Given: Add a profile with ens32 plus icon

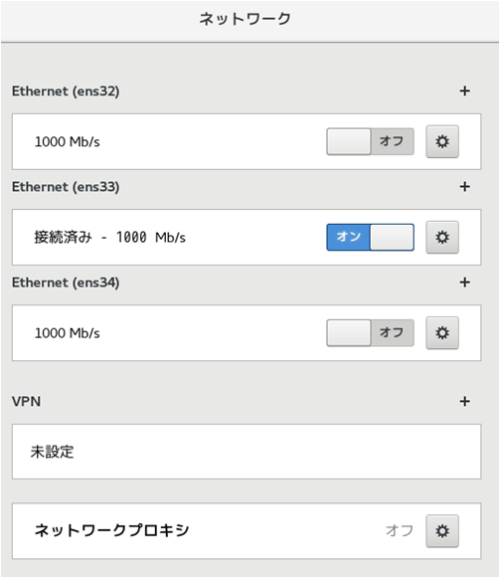Looking at the screenshot, I should tap(465, 91).
